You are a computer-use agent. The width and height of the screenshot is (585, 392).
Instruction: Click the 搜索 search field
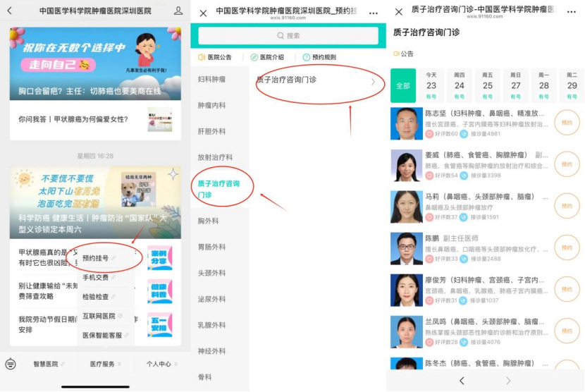click(x=288, y=36)
